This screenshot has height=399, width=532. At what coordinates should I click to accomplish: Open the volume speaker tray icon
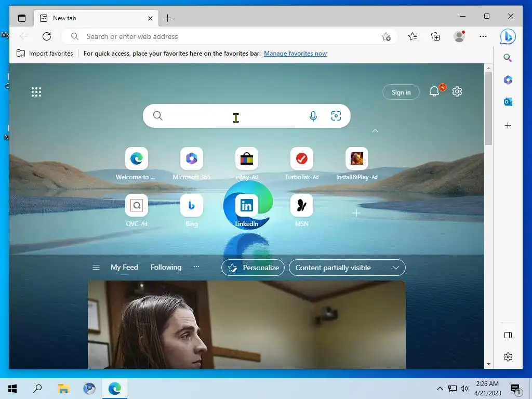464,389
